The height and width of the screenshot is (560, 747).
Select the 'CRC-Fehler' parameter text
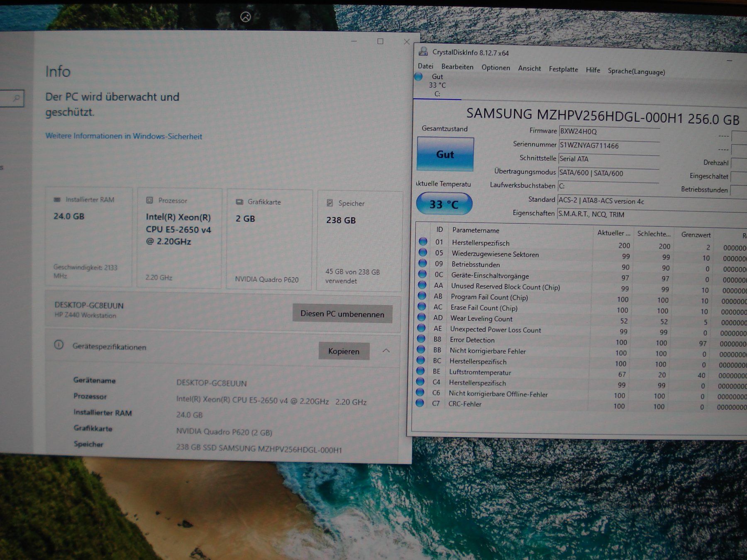pos(465,404)
